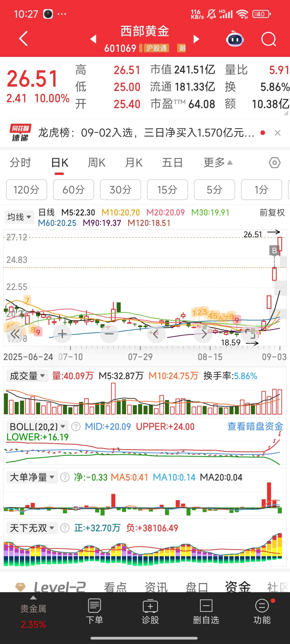Switch to 周K tab
This screenshot has width=290, height=644.
(x=97, y=163)
